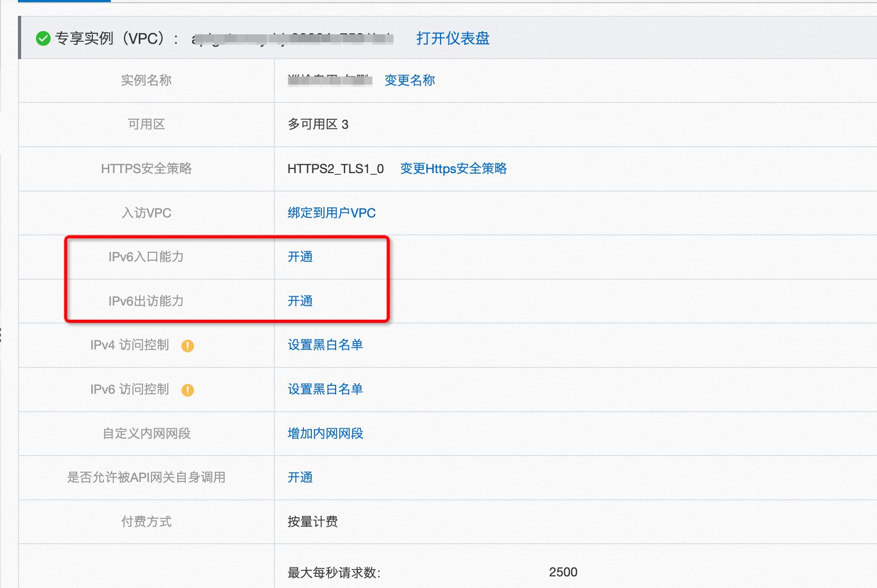Enable IPv6出访能力 with 开通
The image size is (877, 588).
(300, 301)
